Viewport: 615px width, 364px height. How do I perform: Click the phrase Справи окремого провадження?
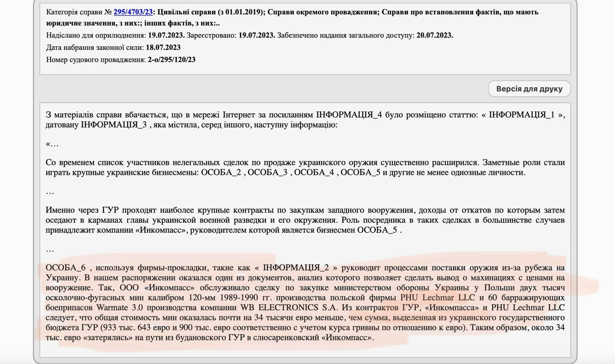coord(322,12)
